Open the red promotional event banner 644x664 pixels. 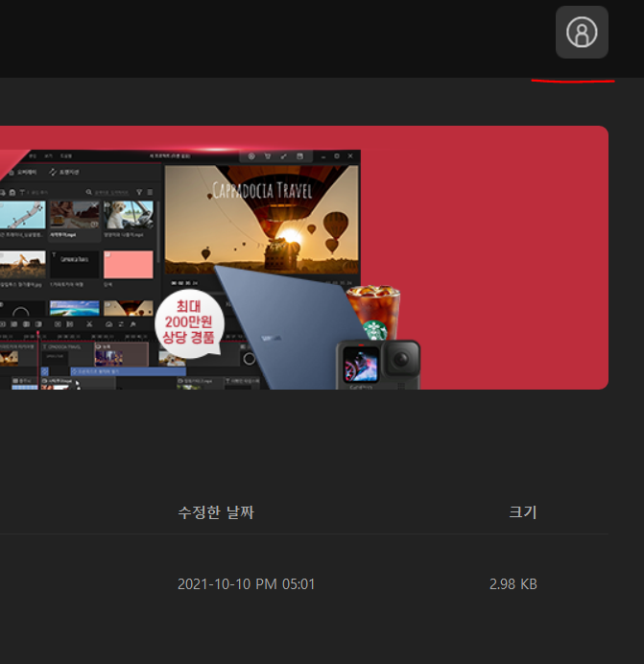(x=304, y=257)
